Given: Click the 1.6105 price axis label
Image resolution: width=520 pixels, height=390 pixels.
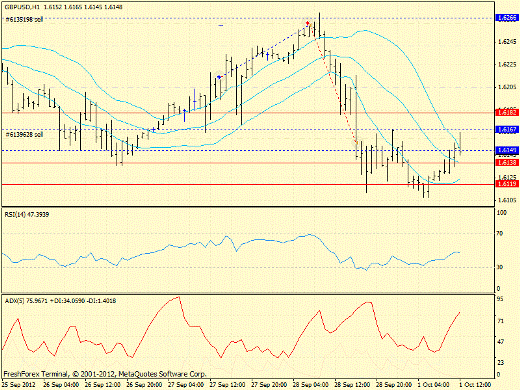Looking at the screenshot, I should [507, 200].
